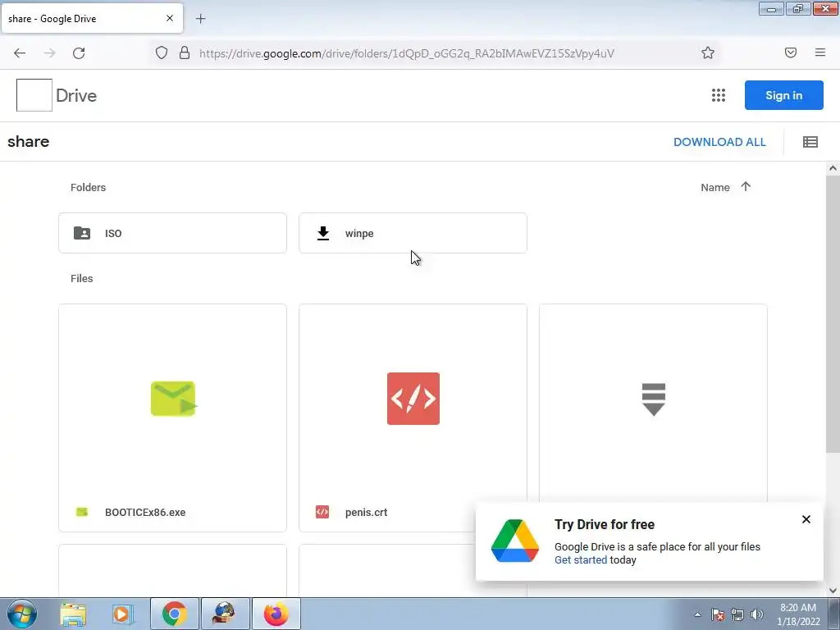Image resolution: width=840 pixels, height=630 pixels.
Task: Click the padlock site info icon
Action: (x=185, y=52)
